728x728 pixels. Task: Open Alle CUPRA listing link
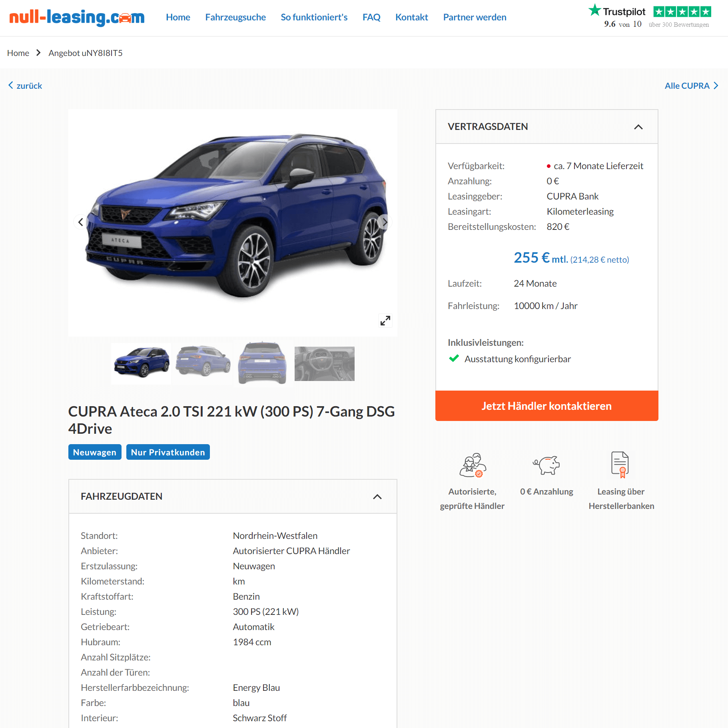691,86
